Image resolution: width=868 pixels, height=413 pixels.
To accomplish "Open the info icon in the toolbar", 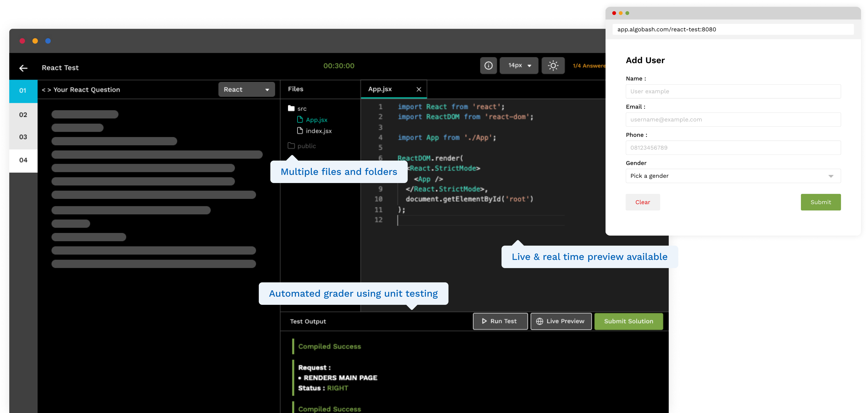I will [x=488, y=66].
